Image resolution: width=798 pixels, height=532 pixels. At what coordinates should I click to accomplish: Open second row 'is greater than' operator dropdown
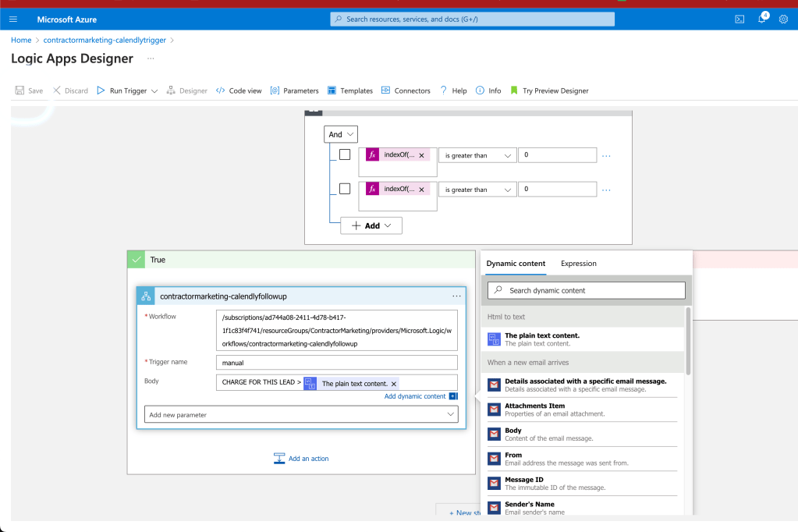(477, 190)
